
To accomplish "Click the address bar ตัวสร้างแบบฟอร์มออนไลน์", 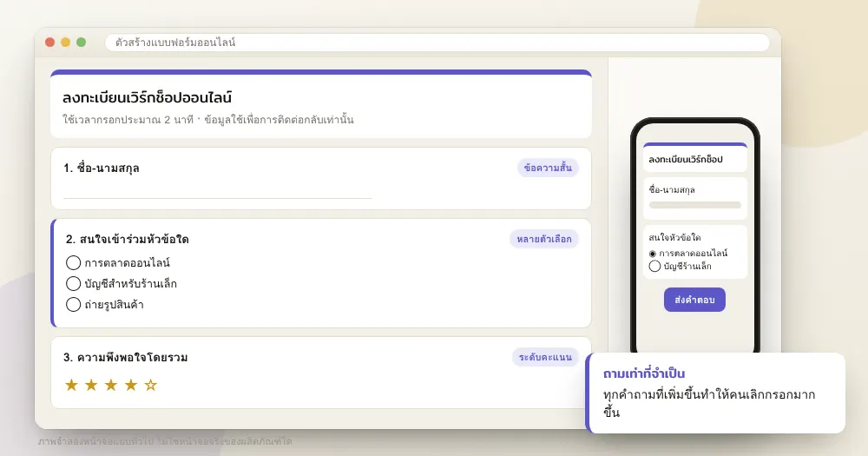I will pyautogui.click(x=437, y=43).
